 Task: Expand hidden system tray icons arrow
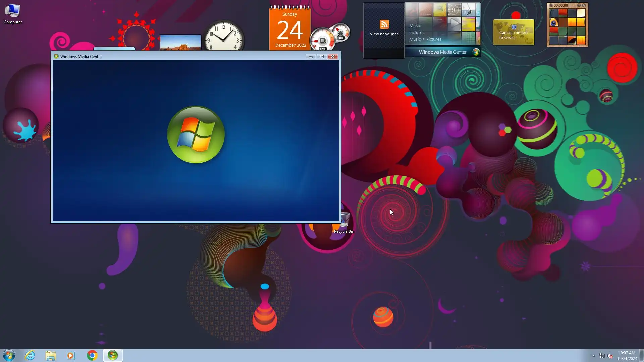(594, 356)
